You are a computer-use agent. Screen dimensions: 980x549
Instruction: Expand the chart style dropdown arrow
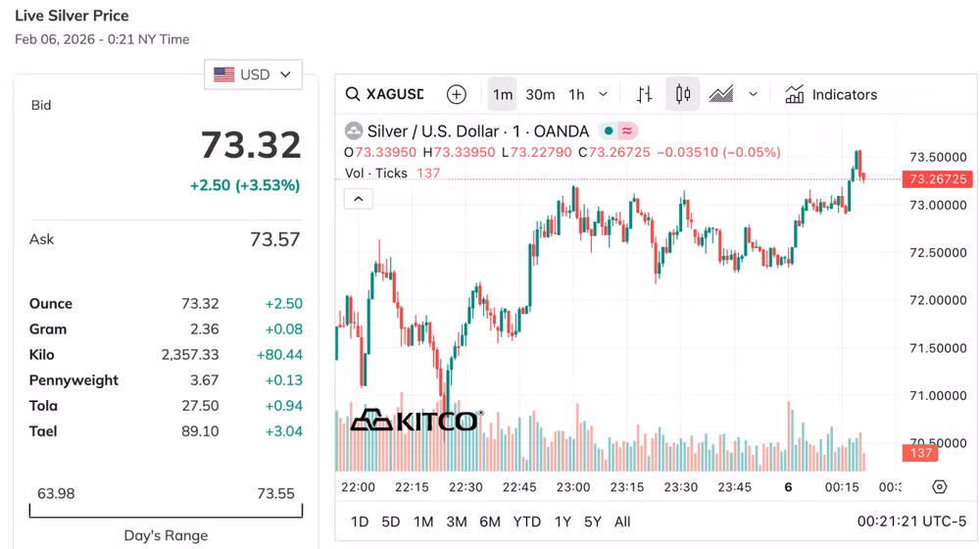pos(753,95)
